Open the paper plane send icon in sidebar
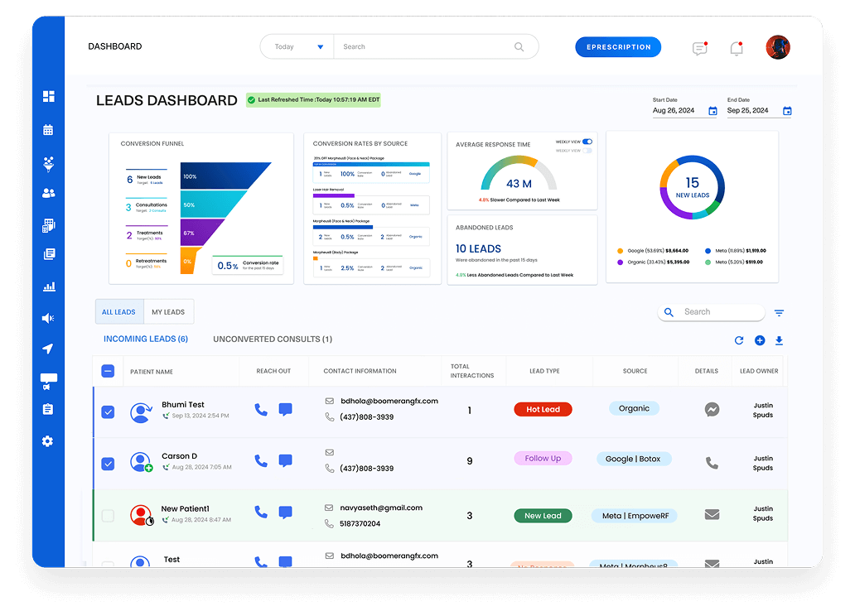This screenshot has width=855, height=616. pyautogui.click(x=48, y=349)
